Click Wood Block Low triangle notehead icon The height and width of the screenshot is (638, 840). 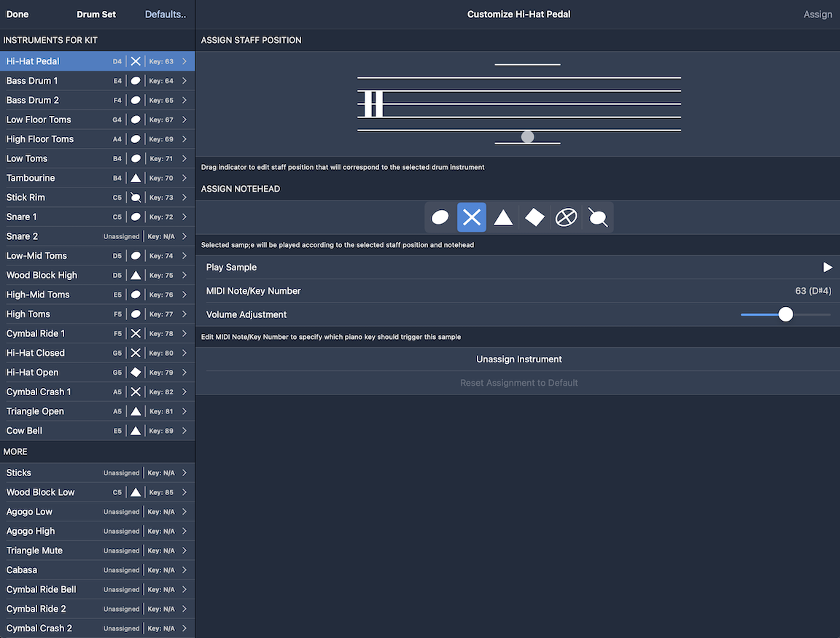pyautogui.click(x=136, y=492)
